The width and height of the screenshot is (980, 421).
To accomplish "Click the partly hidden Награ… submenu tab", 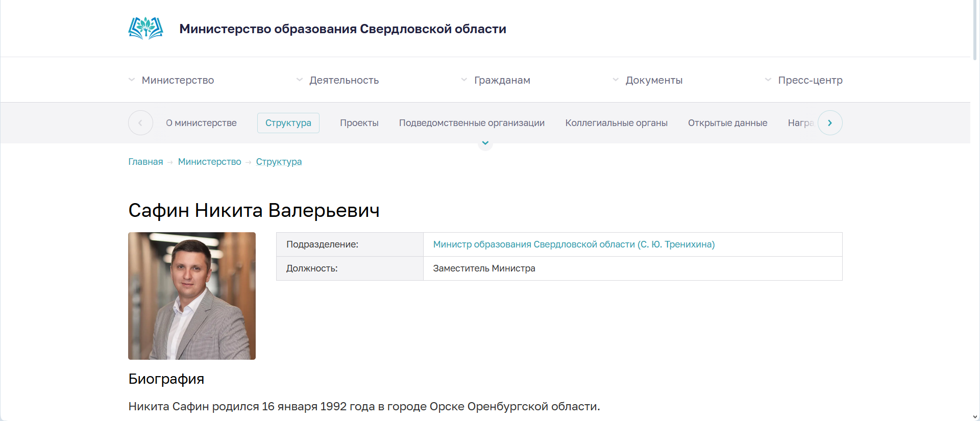I will pos(801,123).
